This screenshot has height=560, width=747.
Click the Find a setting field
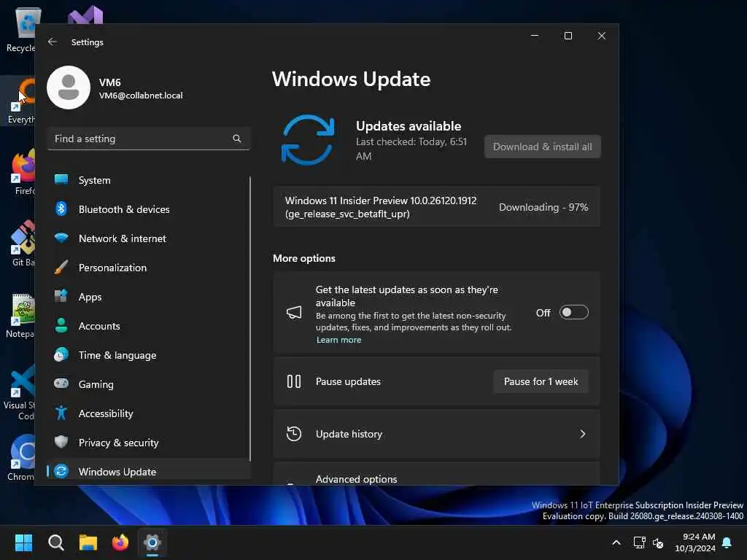[149, 139]
